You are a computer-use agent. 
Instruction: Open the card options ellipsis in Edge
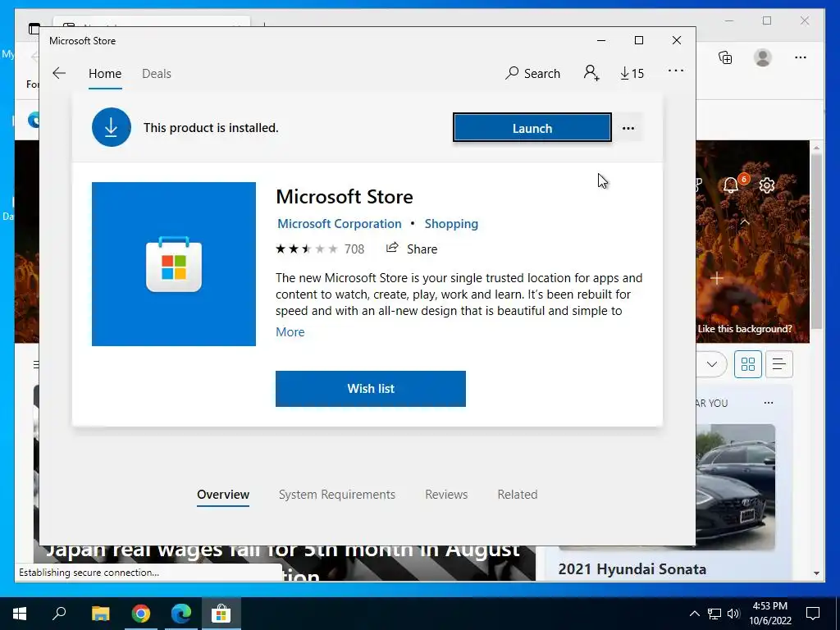pyautogui.click(x=768, y=403)
